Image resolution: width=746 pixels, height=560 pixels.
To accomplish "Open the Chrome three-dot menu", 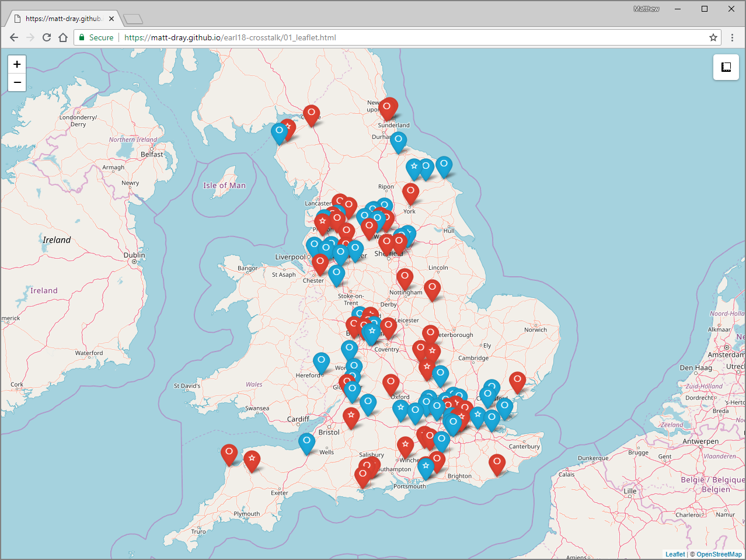I will point(732,37).
